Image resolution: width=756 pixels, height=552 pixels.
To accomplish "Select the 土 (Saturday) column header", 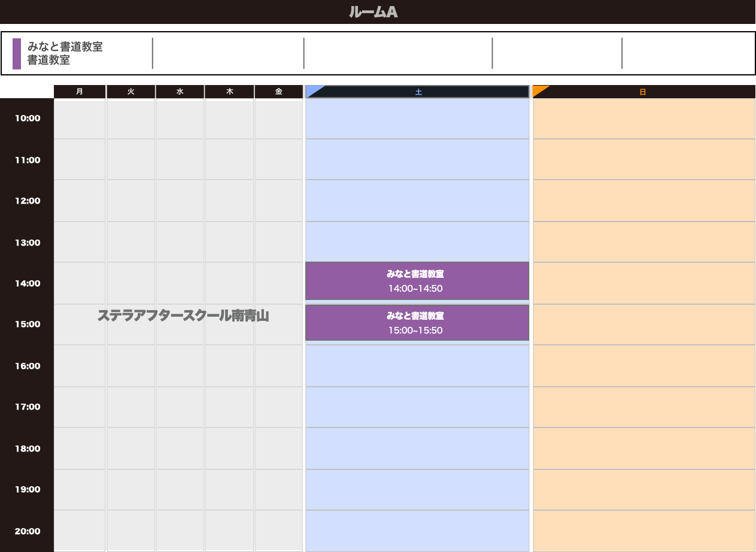I will (418, 92).
